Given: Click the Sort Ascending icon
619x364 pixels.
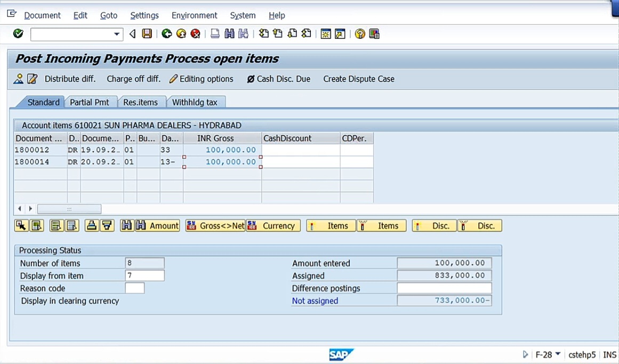Looking at the screenshot, I should coord(92,226).
